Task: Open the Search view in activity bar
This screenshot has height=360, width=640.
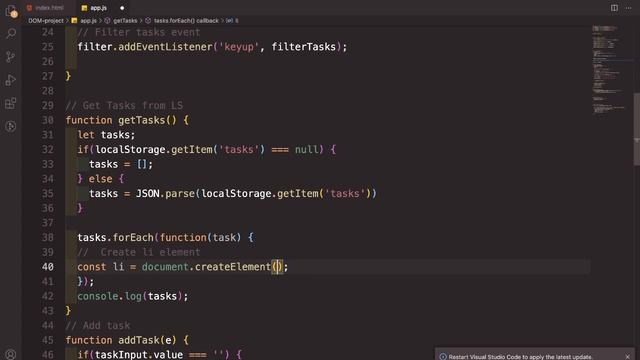Action: (x=11, y=33)
